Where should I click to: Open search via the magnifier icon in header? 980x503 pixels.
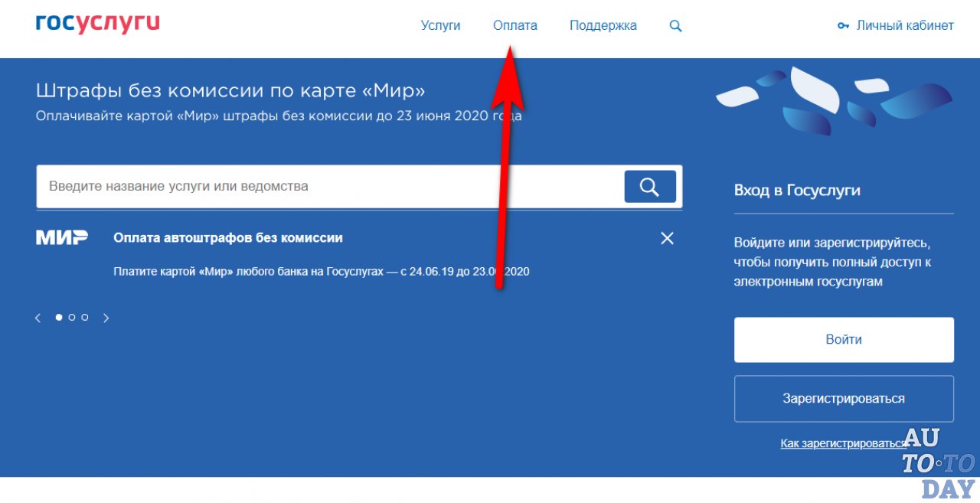(x=675, y=25)
